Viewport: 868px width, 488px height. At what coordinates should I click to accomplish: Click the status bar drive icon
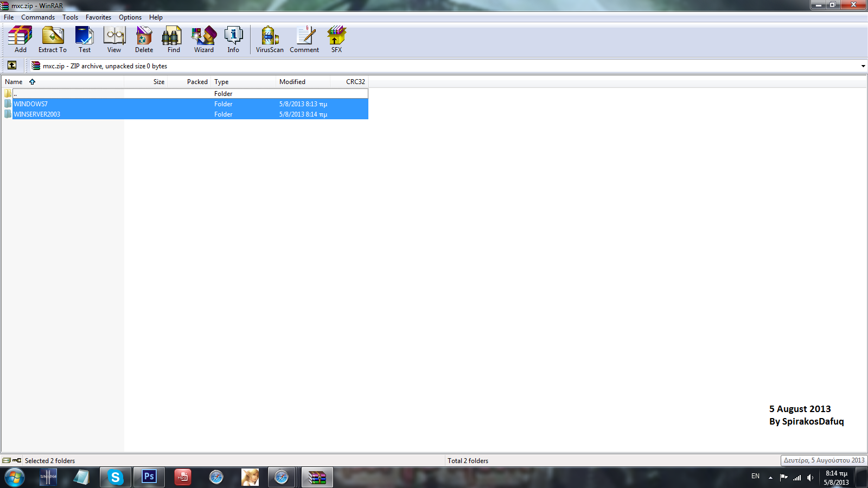(7, 460)
